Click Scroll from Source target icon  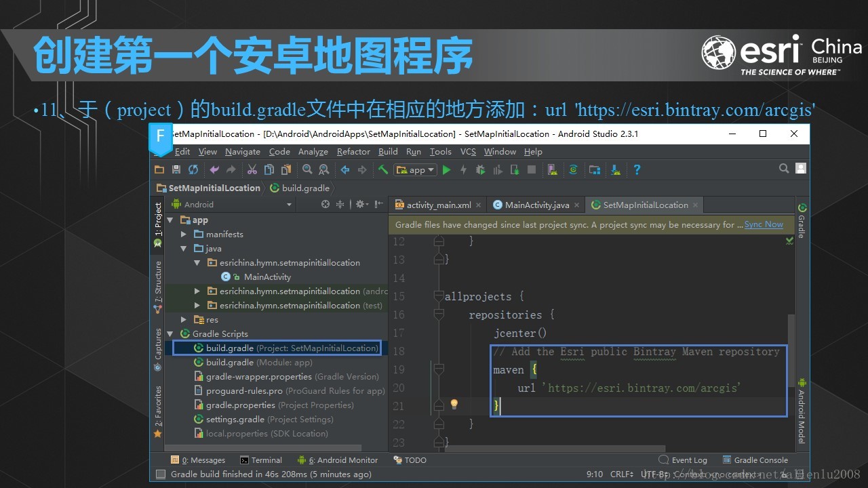[325, 204]
